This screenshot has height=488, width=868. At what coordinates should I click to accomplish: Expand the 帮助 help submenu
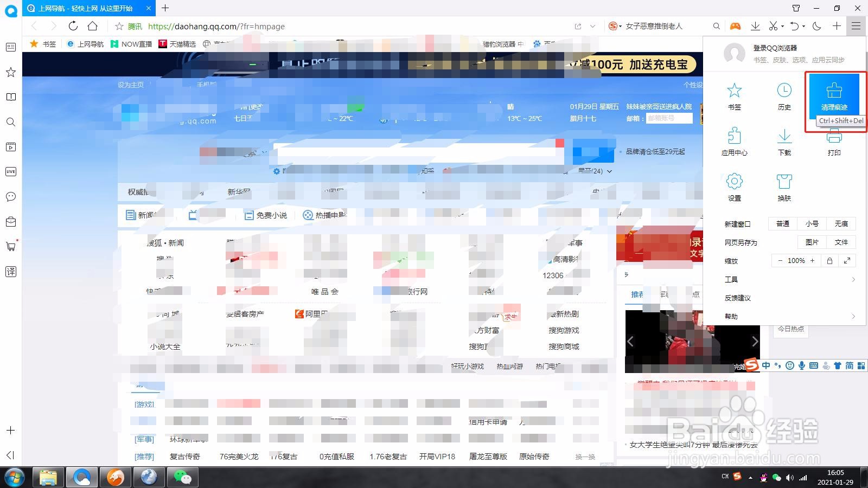pos(732,316)
